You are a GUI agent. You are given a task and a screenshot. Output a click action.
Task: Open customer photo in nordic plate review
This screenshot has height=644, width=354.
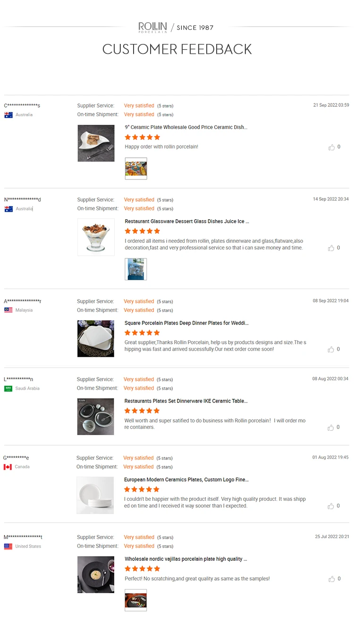pos(136,600)
